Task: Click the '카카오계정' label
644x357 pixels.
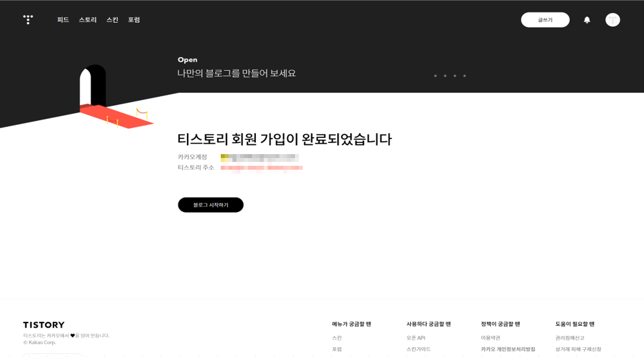Action: (x=192, y=157)
